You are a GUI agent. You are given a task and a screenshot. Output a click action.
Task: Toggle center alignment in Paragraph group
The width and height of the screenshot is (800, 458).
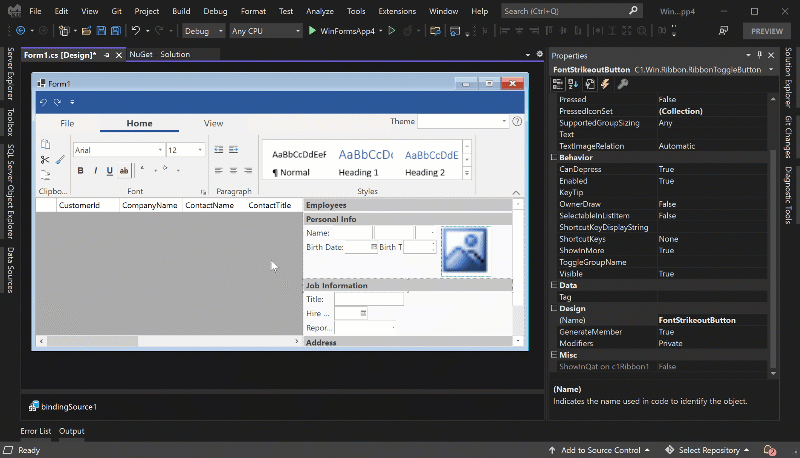[x=233, y=171]
